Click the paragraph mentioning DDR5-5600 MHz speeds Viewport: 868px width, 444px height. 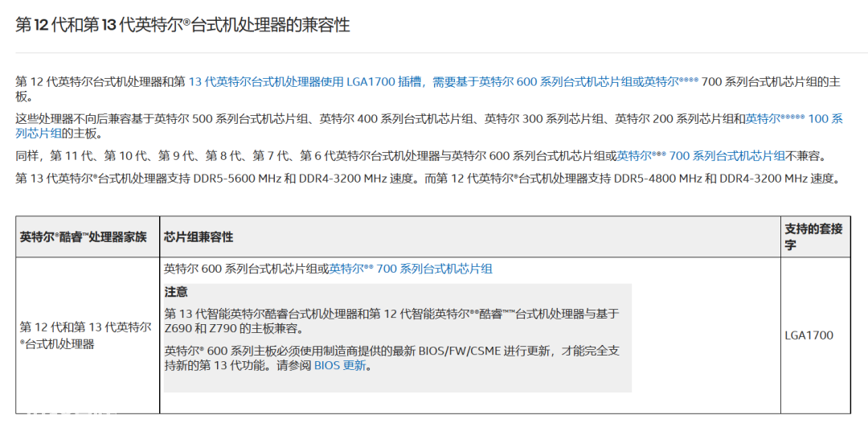pos(428,179)
